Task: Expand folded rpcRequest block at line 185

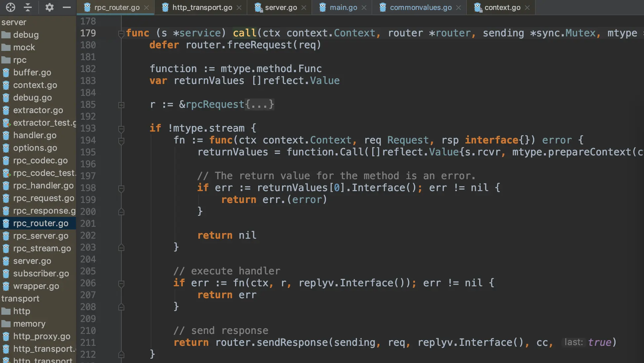Action: [x=121, y=105]
